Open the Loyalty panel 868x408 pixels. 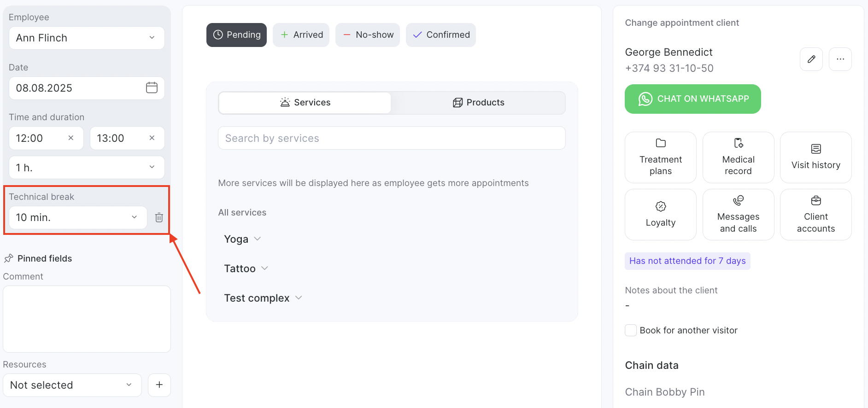660,215
